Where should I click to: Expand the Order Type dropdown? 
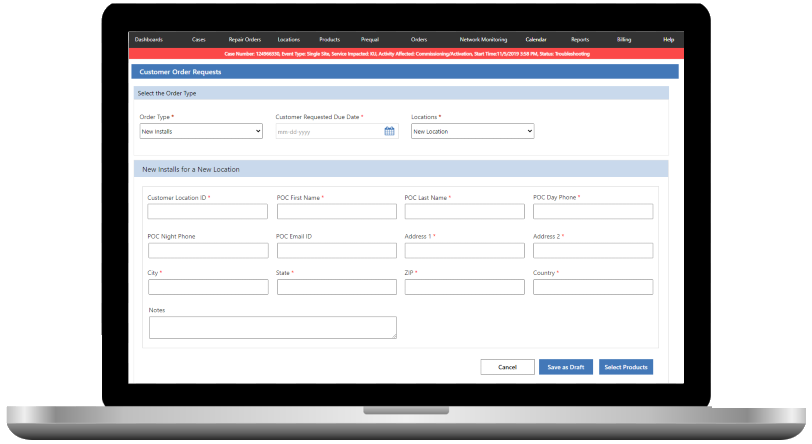point(201,131)
